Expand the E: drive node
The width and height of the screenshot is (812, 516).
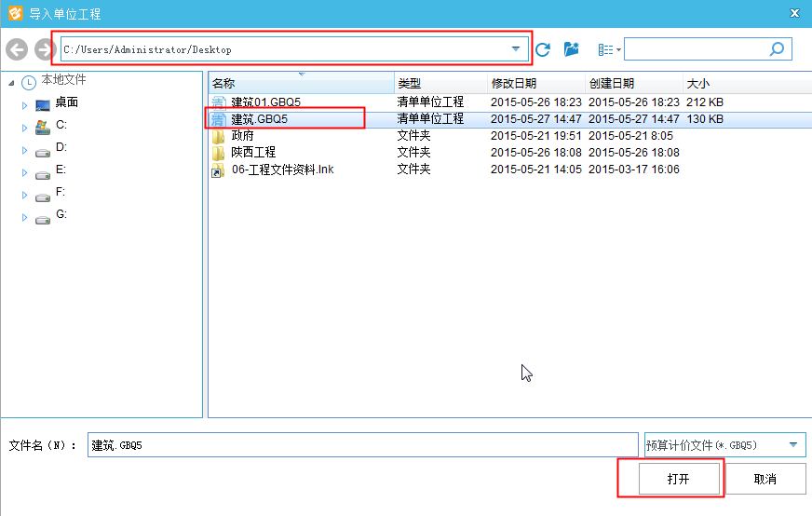(24, 172)
